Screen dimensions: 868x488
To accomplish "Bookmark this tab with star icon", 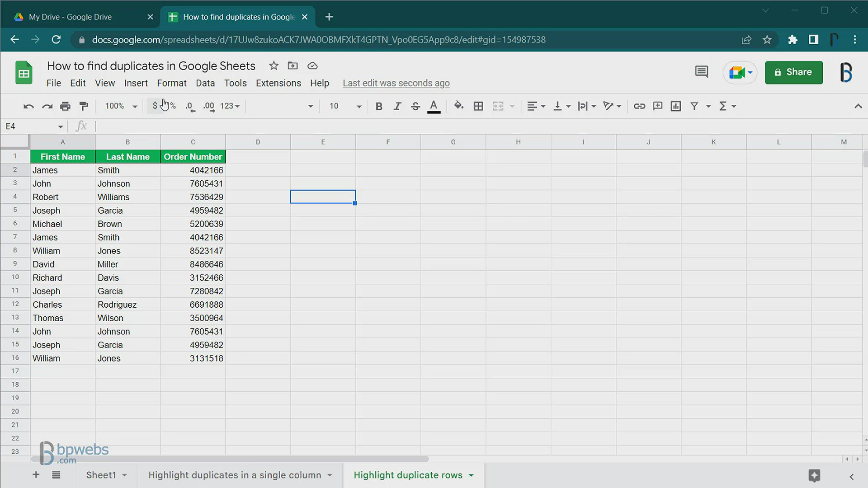I will tap(767, 40).
